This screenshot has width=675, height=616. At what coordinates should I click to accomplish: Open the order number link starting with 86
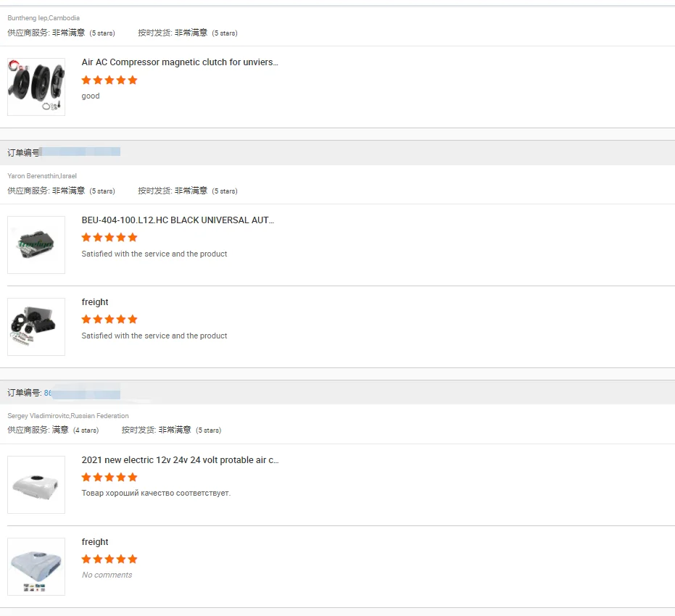48,393
